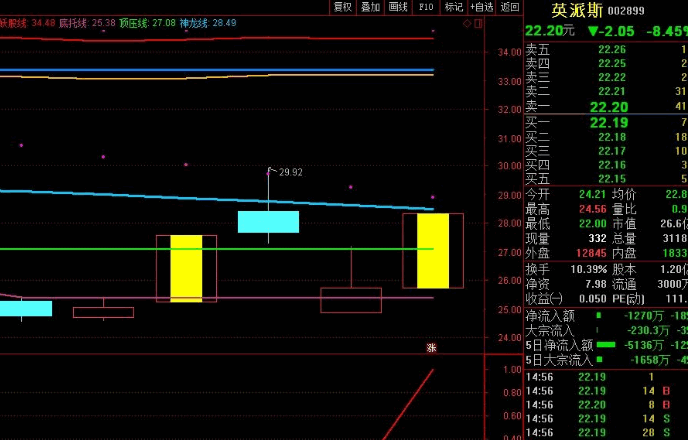688x440 pixels.
Task: Select the 顶压线 27.08 indicator label
Action: 147,23
